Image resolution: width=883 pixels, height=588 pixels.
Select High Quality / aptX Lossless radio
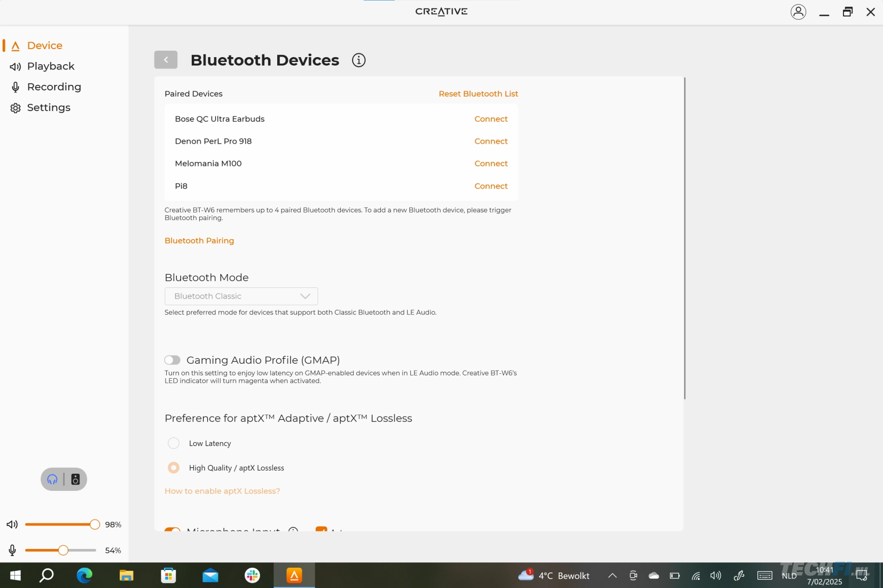coord(174,468)
